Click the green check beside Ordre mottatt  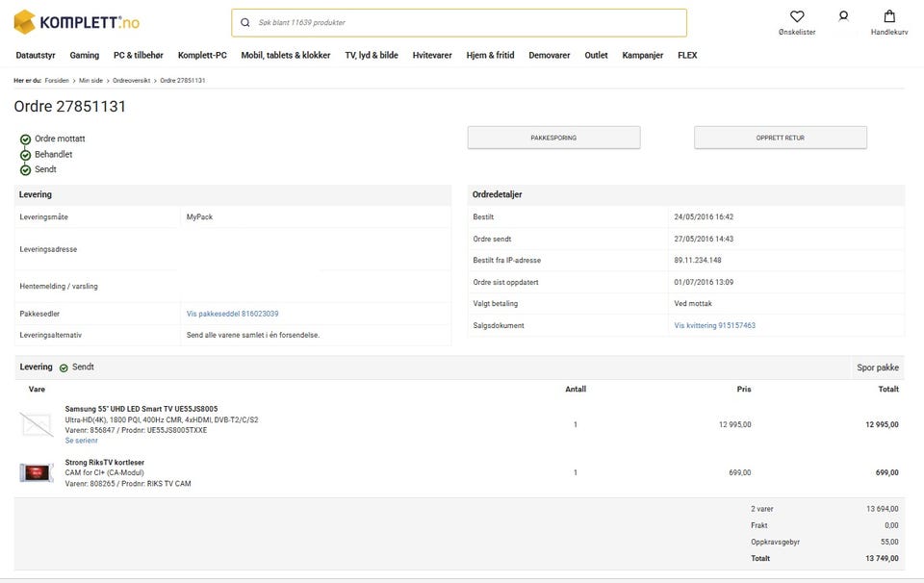[25, 139]
